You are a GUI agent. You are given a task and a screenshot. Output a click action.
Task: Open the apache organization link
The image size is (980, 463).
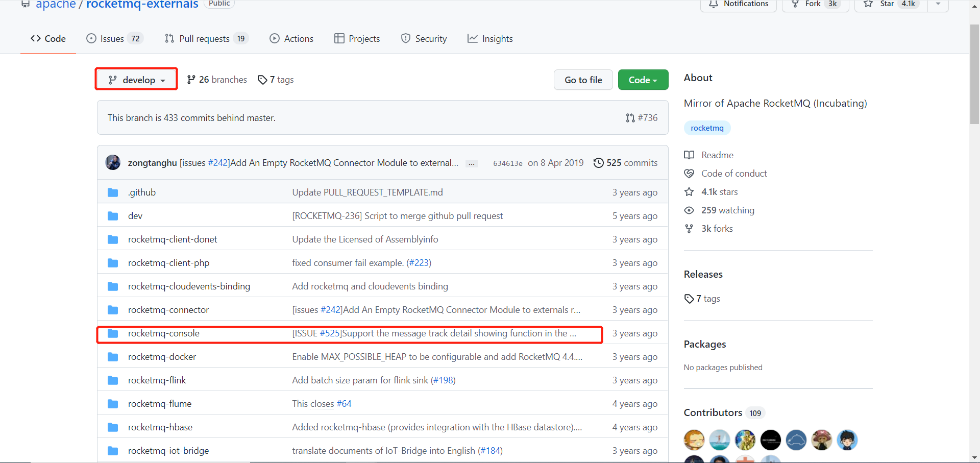tap(56, 4)
